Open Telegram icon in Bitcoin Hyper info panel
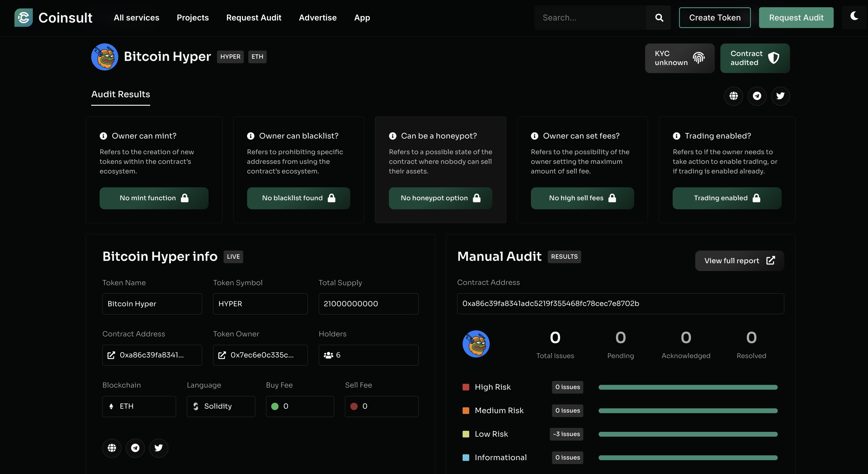This screenshot has width=868, height=474. (135, 448)
